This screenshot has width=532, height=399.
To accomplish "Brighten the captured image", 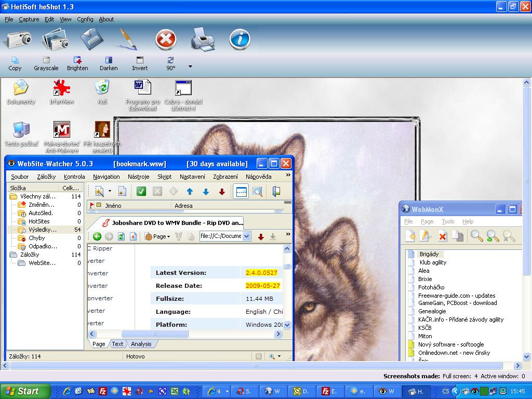I will (x=77, y=64).
